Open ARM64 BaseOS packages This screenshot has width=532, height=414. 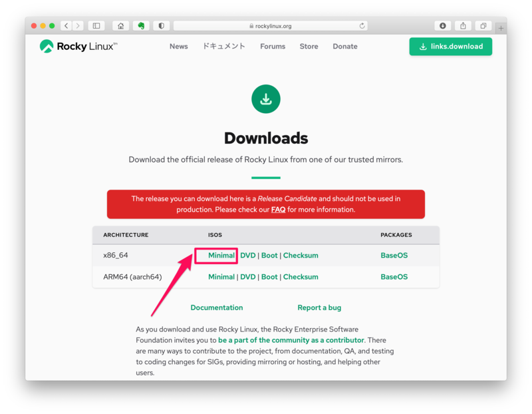coord(394,277)
